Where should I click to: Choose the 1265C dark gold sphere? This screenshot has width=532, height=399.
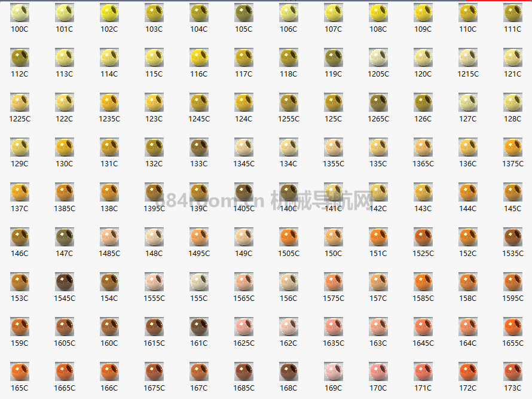click(378, 102)
